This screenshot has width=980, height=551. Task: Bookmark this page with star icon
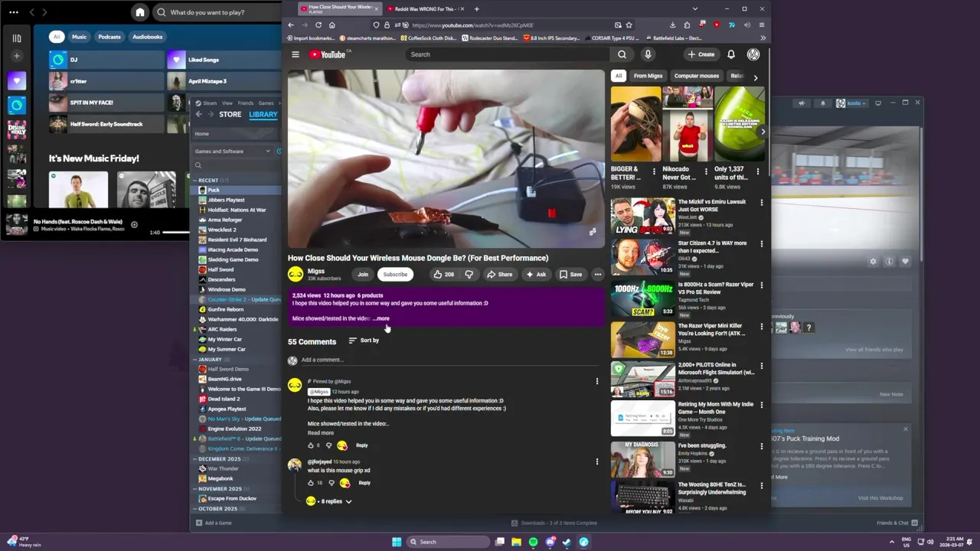629,24
